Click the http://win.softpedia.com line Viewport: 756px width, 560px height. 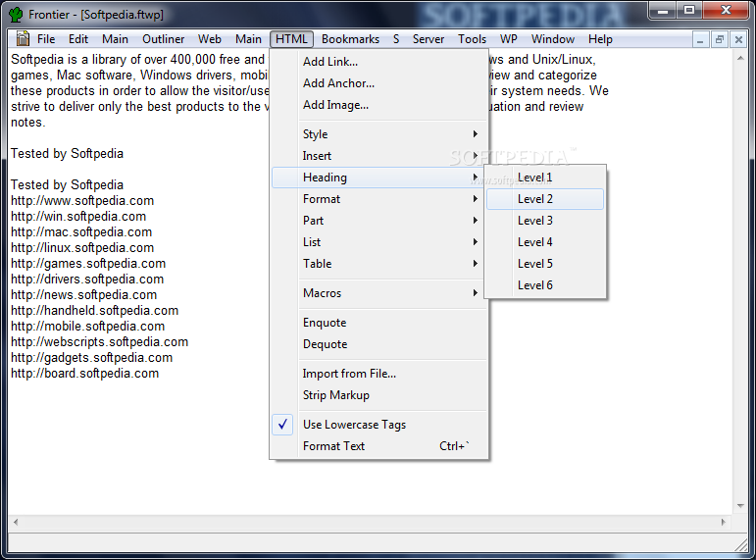coord(78,217)
